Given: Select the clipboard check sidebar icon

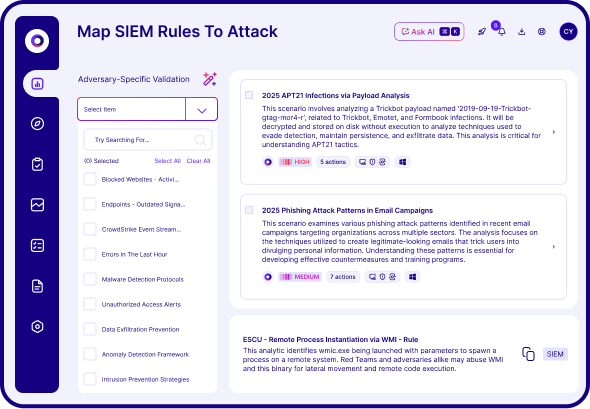Looking at the screenshot, I should point(37,164).
